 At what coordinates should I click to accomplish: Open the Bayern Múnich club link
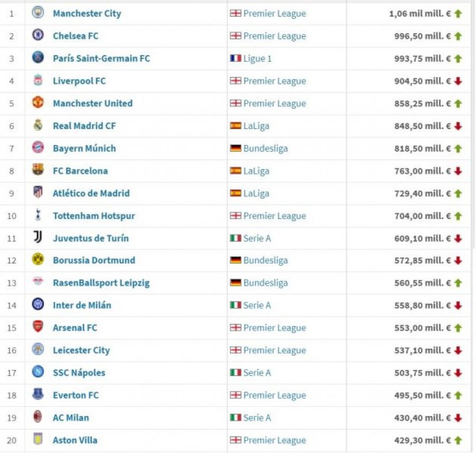pos(85,148)
